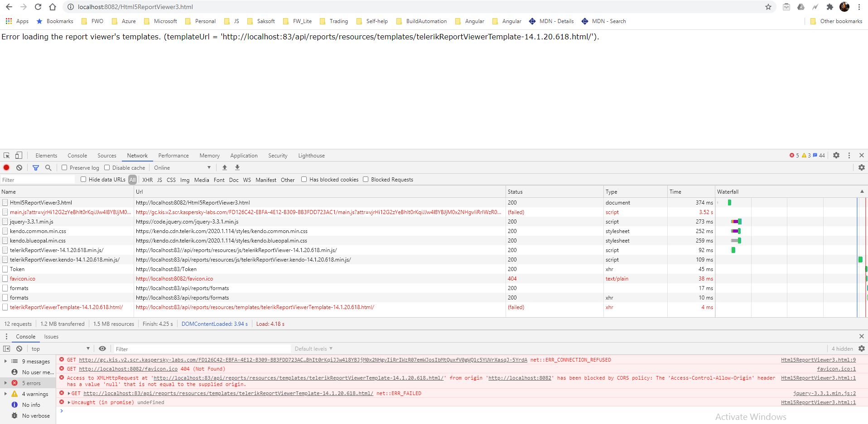This screenshot has height=424, width=868.
Task: Open the Application tab
Action: 244,155
